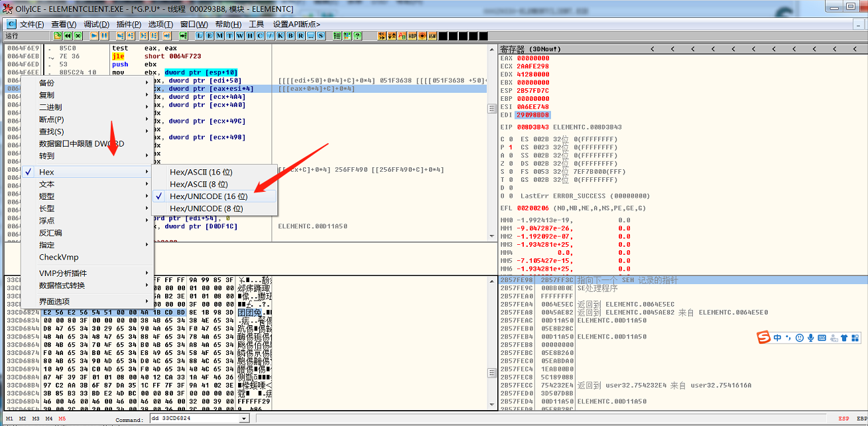Click the Restart program rewind icon

coord(68,35)
